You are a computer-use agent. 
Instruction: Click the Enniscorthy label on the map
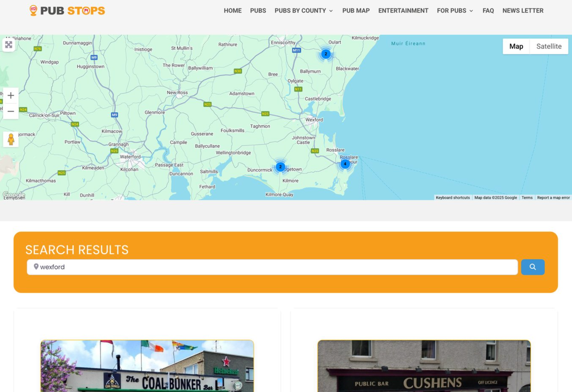283,43
